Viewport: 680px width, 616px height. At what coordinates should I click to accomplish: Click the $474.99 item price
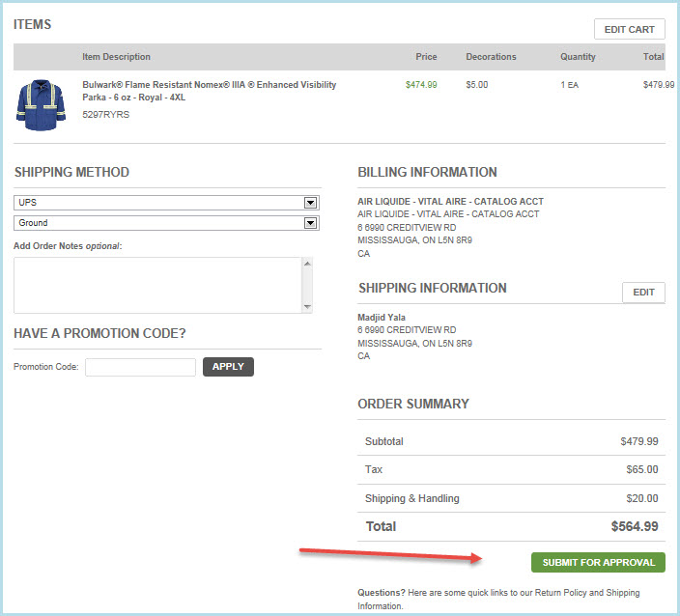pos(420,85)
